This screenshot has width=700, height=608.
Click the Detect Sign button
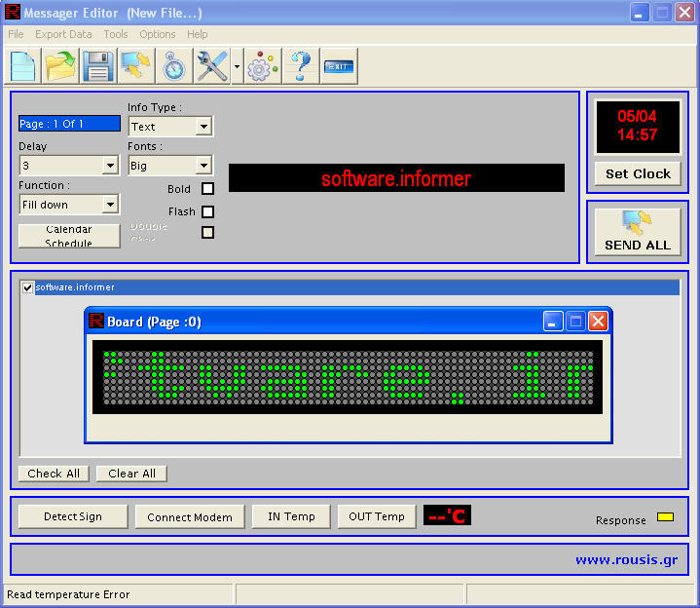[x=73, y=516]
